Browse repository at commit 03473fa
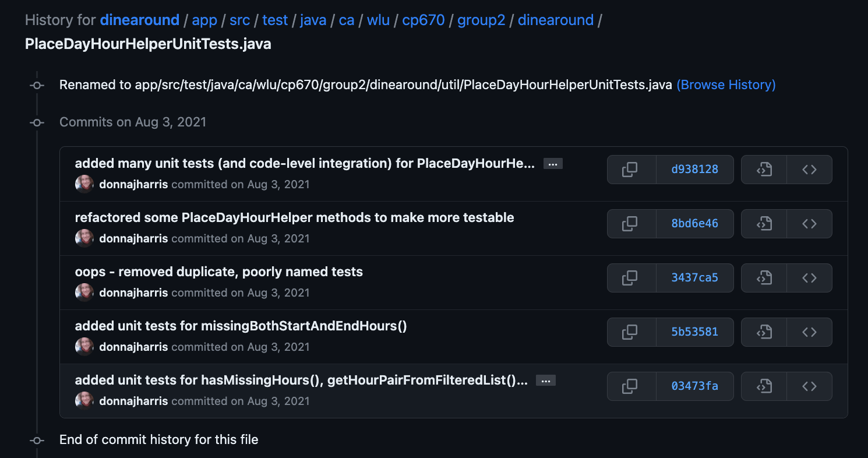Viewport: 868px width, 458px height. coord(764,386)
